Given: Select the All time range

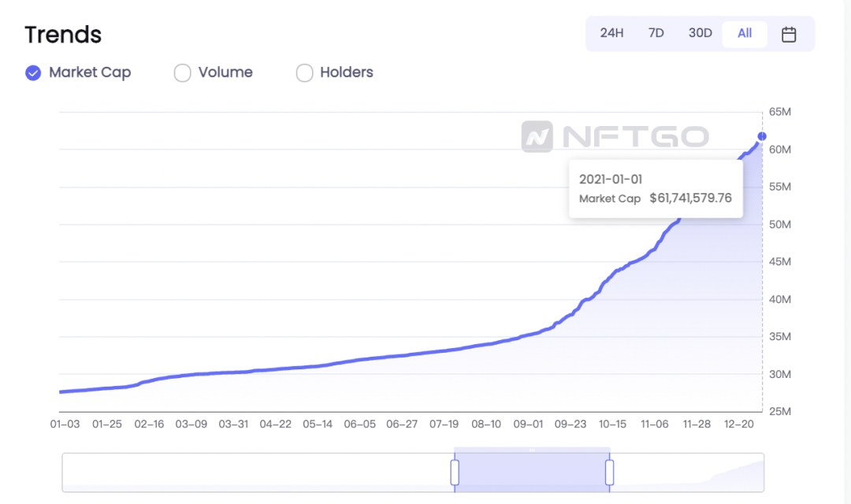Looking at the screenshot, I should (745, 34).
